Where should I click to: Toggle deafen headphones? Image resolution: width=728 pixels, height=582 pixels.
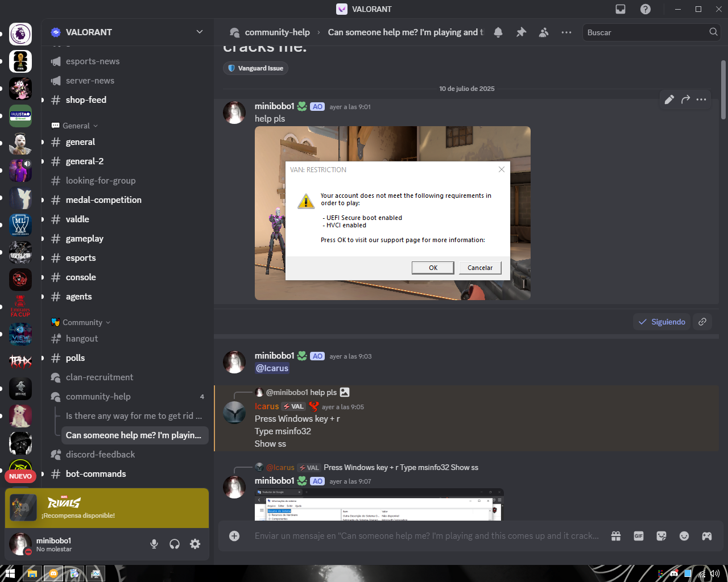point(175,544)
